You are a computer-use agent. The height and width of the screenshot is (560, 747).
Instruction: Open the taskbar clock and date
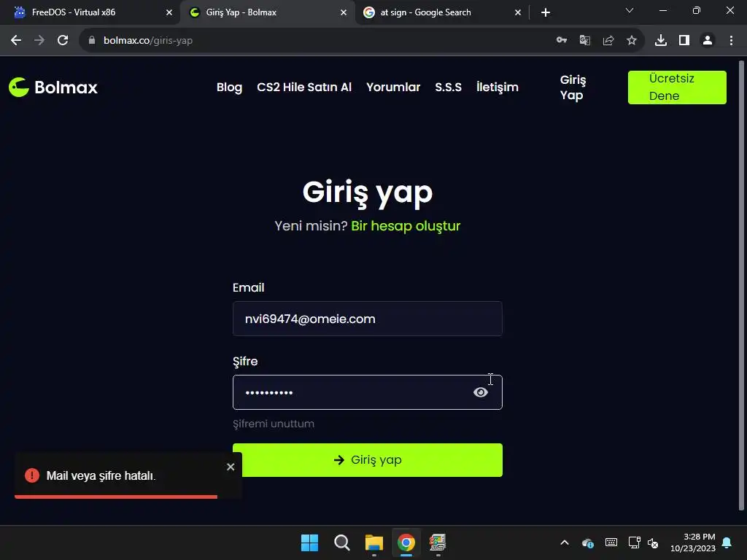click(x=693, y=542)
